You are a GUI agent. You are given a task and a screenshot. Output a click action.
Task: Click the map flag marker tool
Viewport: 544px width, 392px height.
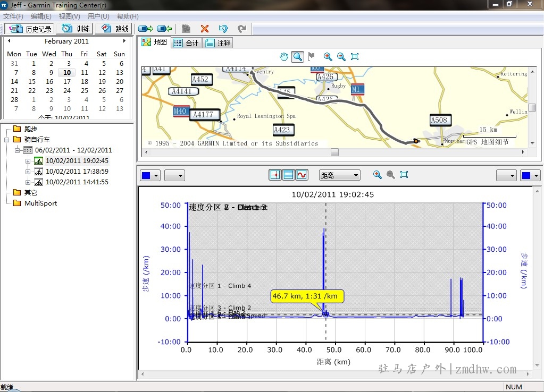pyautogui.click(x=311, y=56)
